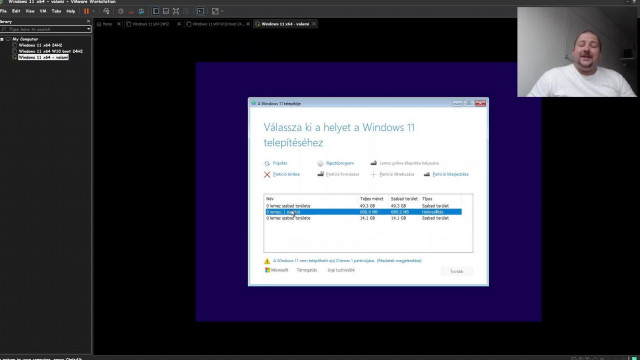Open the File menu
Viewport: 640px width, 360px height.
[x=4, y=11]
